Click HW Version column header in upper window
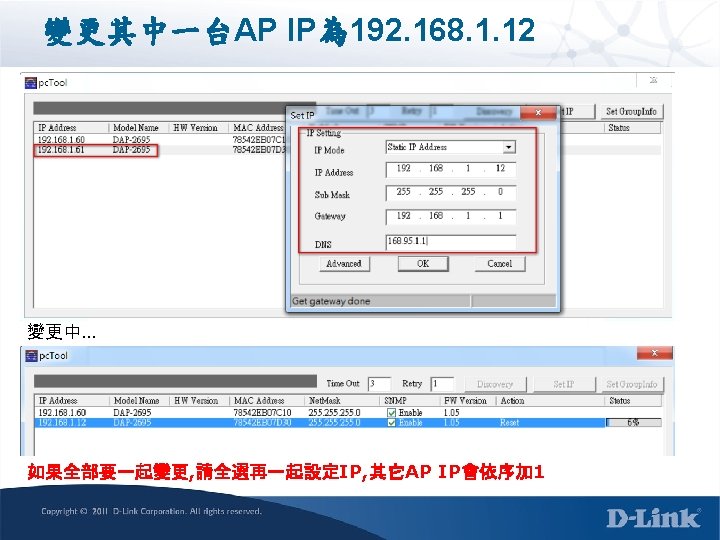This screenshot has height=540, width=720. 198,128
